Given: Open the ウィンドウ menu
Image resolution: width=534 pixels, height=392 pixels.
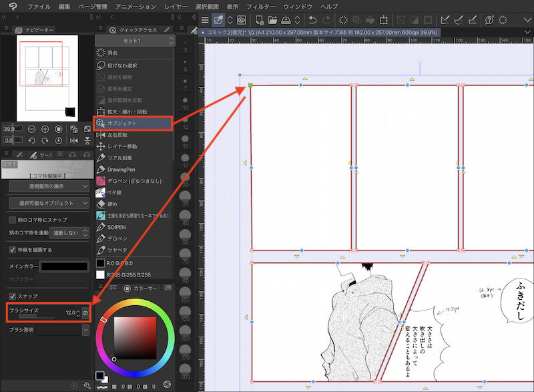Looking at the screenshot, I should tap(298, 6).
